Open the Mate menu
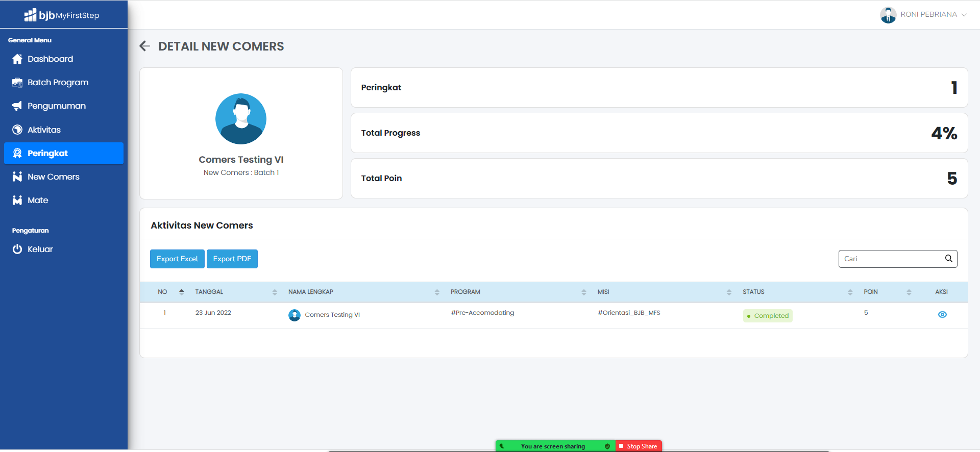980x452 pixels. click(64, 200)
